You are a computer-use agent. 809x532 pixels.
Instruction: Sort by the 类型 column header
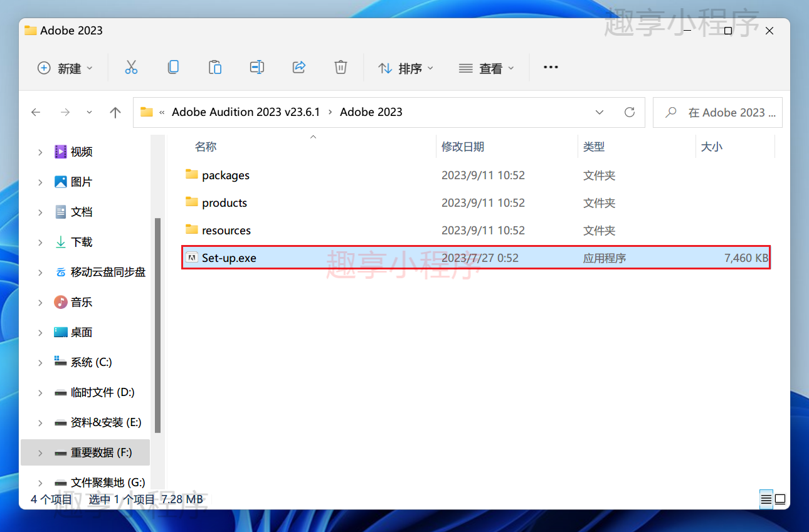tap(594, 147)
